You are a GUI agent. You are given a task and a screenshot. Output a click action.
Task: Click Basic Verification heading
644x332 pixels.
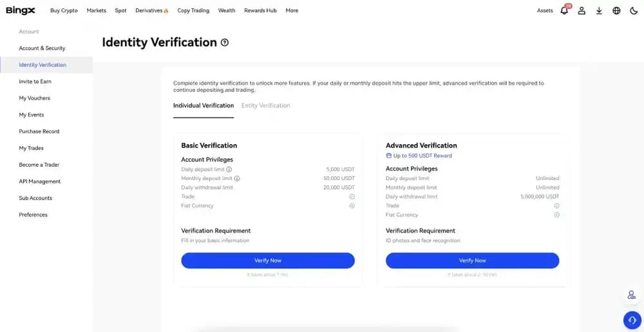point(209,145)
